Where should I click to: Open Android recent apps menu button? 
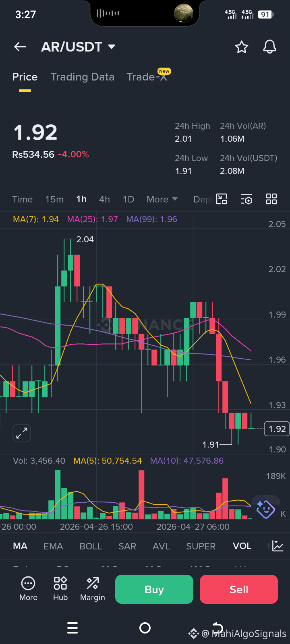72,628
